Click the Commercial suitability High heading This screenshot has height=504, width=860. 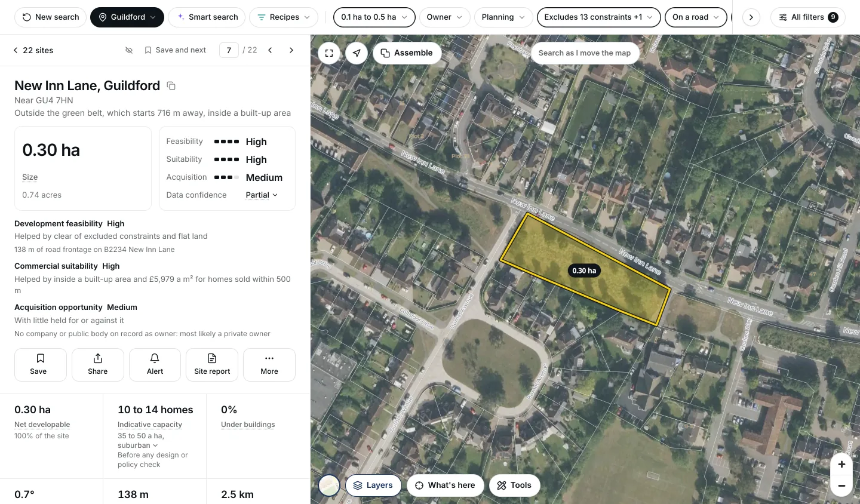click(67, 266)
